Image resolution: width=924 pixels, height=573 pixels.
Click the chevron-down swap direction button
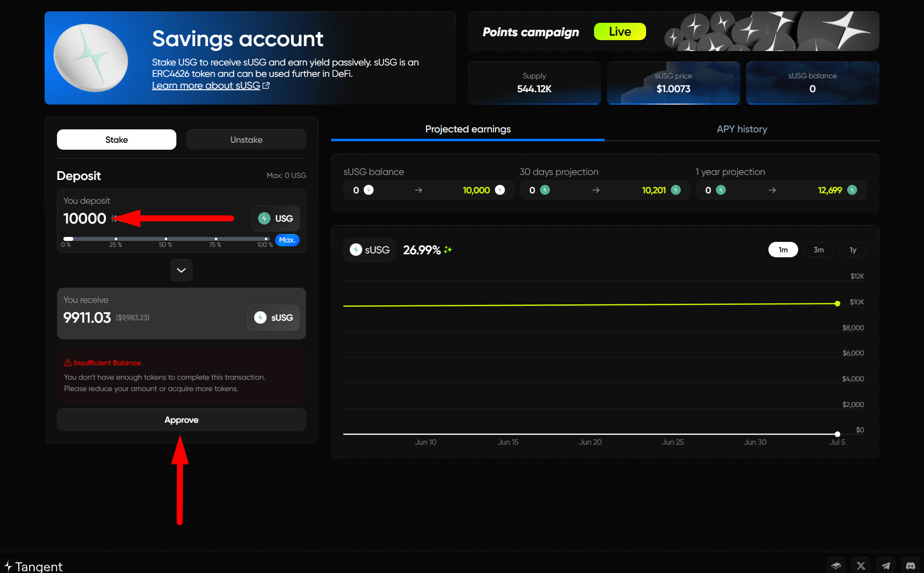181,270
